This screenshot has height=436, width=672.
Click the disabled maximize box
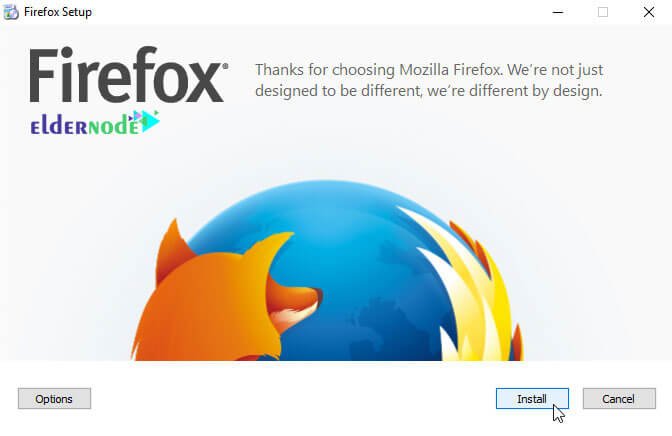pos(603,12)
